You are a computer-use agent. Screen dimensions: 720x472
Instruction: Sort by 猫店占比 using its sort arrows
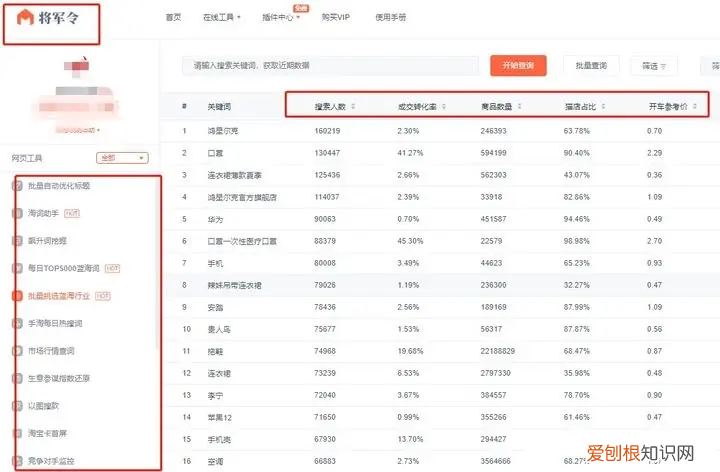click(603, 107)
